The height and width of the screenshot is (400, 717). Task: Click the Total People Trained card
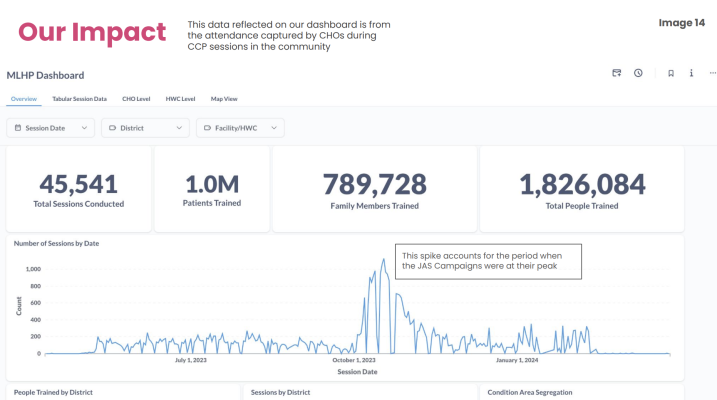pos(581,189)
